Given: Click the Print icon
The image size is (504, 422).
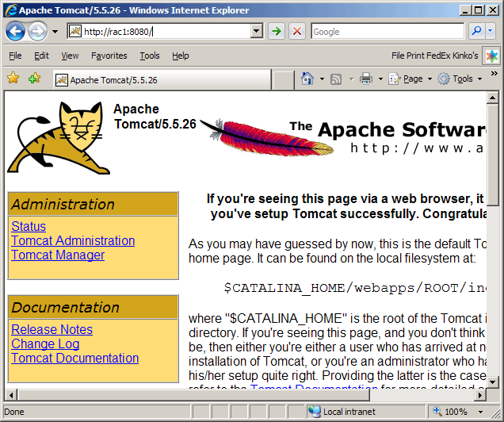Looking at the screenshot, I should [x=366, y=79].
